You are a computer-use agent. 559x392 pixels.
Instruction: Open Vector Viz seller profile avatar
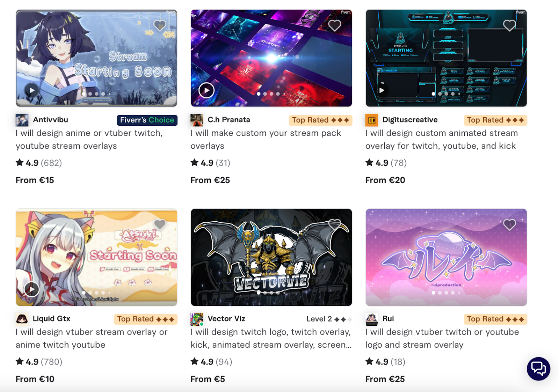coord(197,319)
